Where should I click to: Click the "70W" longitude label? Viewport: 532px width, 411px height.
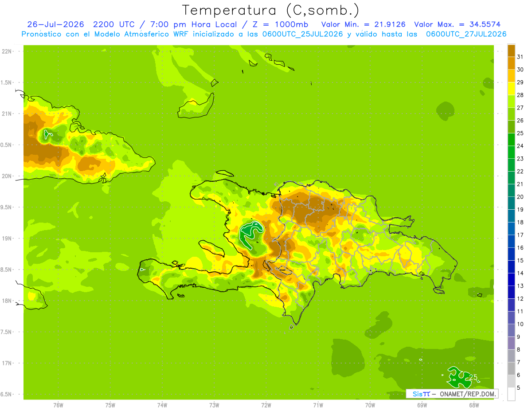coord(370,405)
